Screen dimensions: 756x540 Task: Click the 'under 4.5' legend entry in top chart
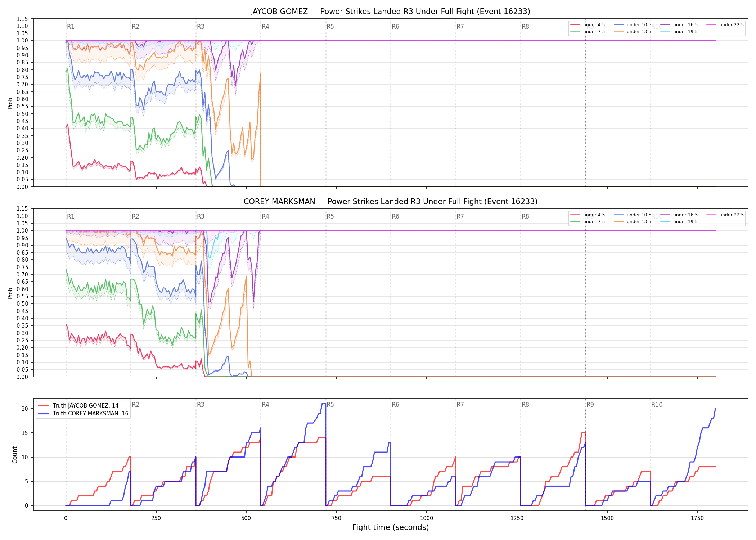[588, 25]
